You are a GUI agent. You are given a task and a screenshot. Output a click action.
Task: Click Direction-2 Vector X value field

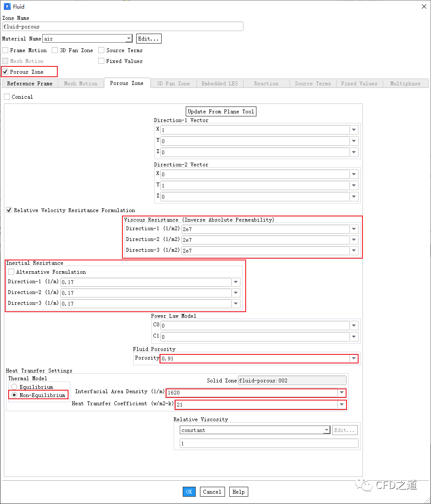pyautogui.click(x=255, y=174)
